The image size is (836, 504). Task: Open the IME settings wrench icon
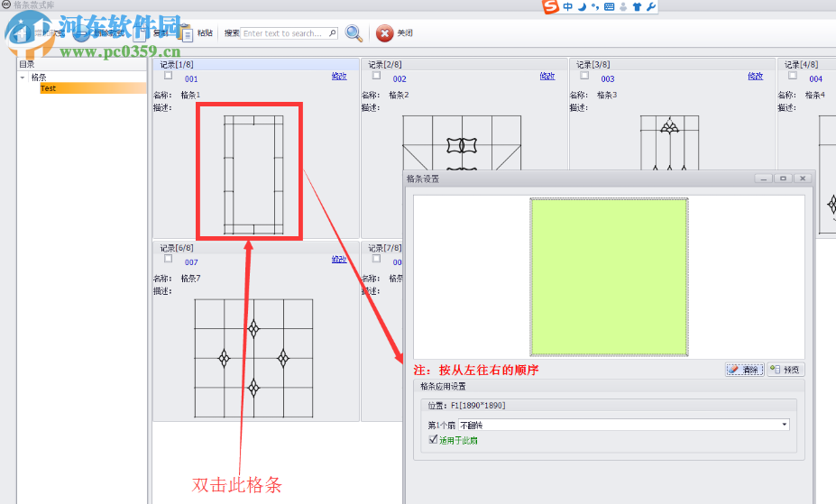point(650,6)
